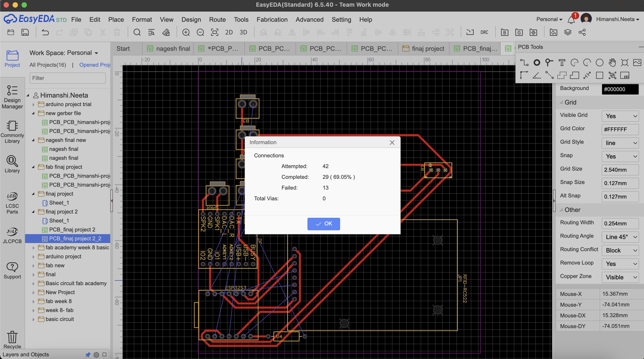This screenshot has width=644, height=359.
Task: Click the Undo toolbar icon
Action: [45, 32]
